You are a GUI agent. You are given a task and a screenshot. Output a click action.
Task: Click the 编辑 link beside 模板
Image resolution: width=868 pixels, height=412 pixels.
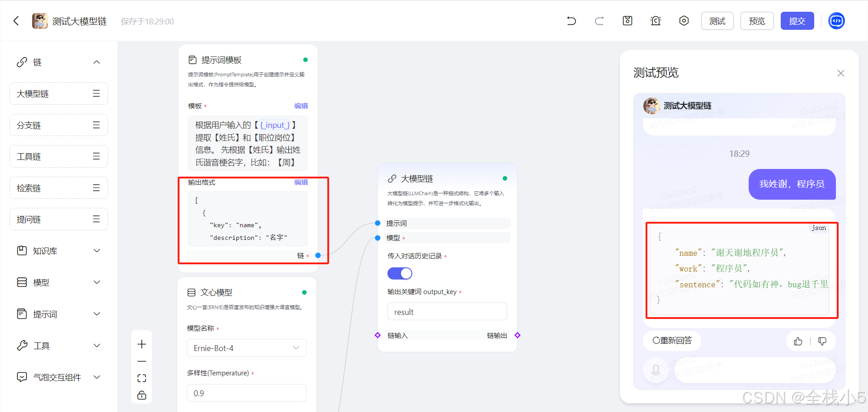coord(301,106)
